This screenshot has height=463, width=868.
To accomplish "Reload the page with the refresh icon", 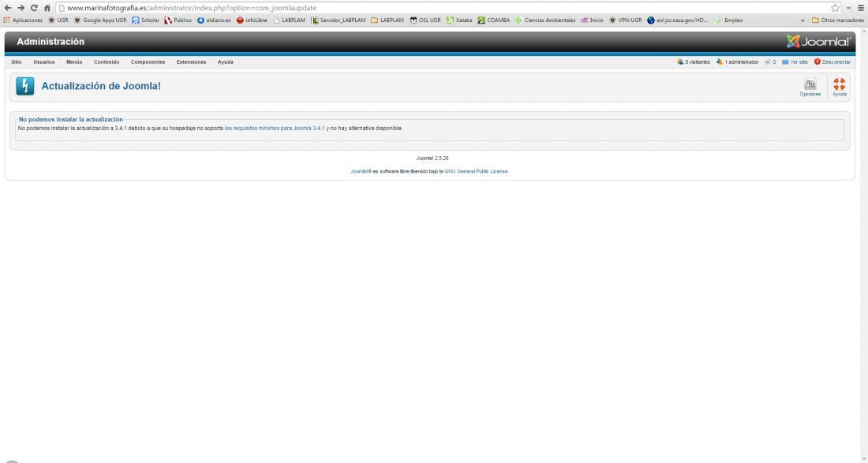I will [x=34, y=8].
